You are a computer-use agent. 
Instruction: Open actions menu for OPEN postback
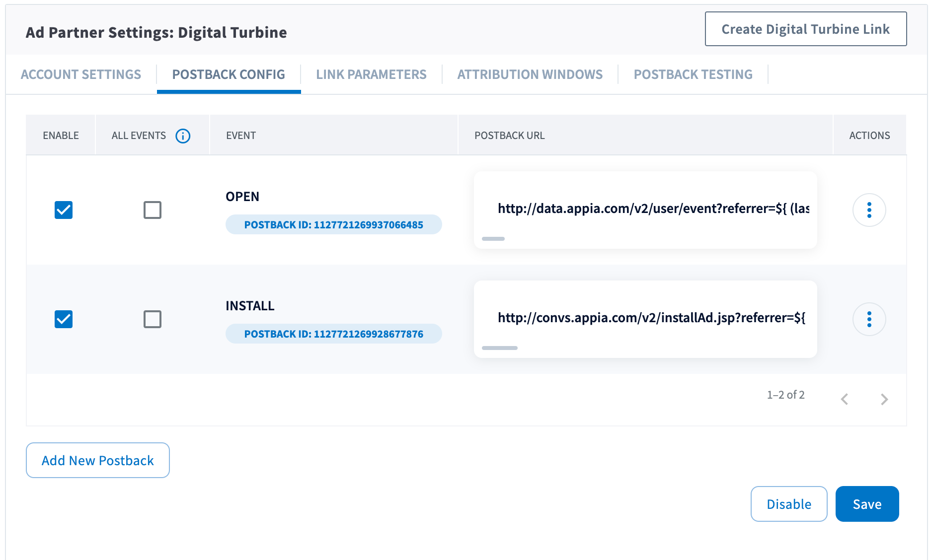point(869,210)
